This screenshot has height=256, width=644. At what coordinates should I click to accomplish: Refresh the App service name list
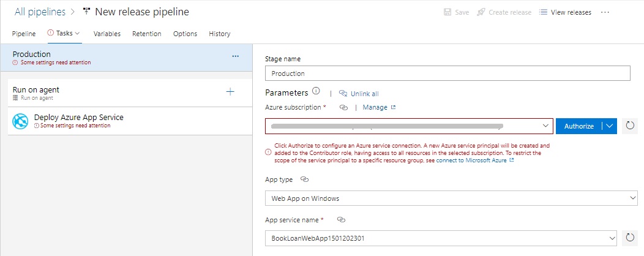click(x=629, y=238)
